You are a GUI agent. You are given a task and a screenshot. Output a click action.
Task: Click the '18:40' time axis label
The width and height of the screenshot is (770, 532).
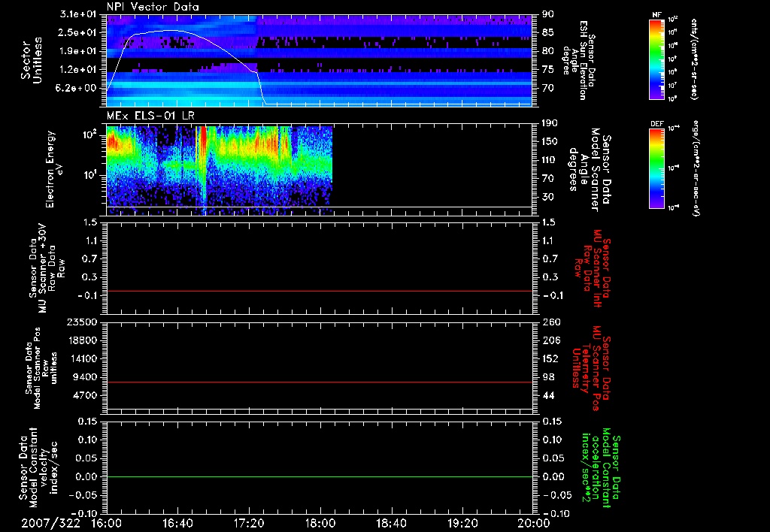[x=391, y=523]
